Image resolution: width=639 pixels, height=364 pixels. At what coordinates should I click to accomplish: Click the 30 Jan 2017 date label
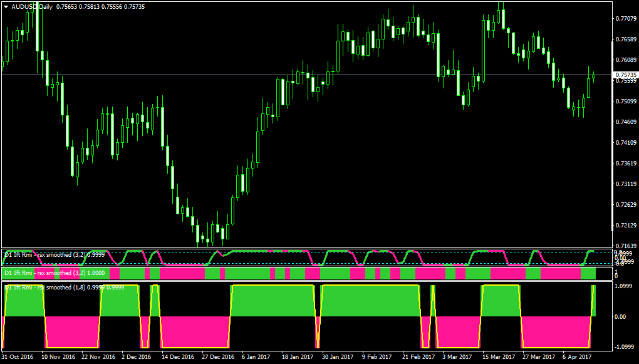pyautogui.click(x=338, y=356)
